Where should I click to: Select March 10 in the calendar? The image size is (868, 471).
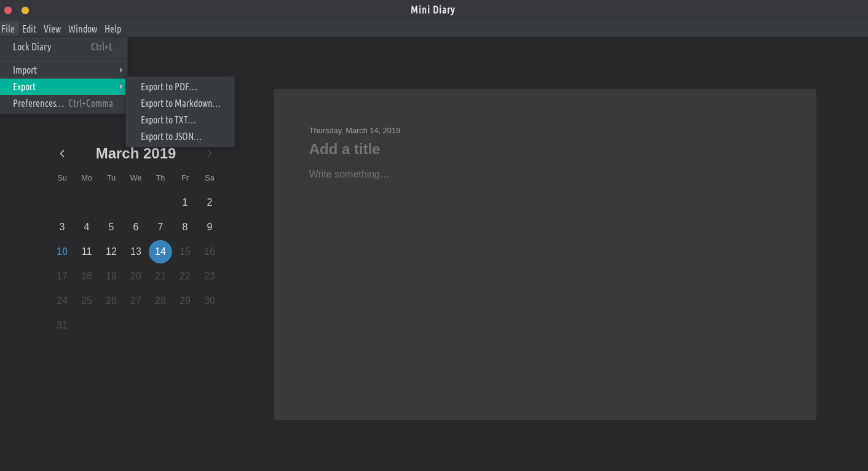coord(62,251)
